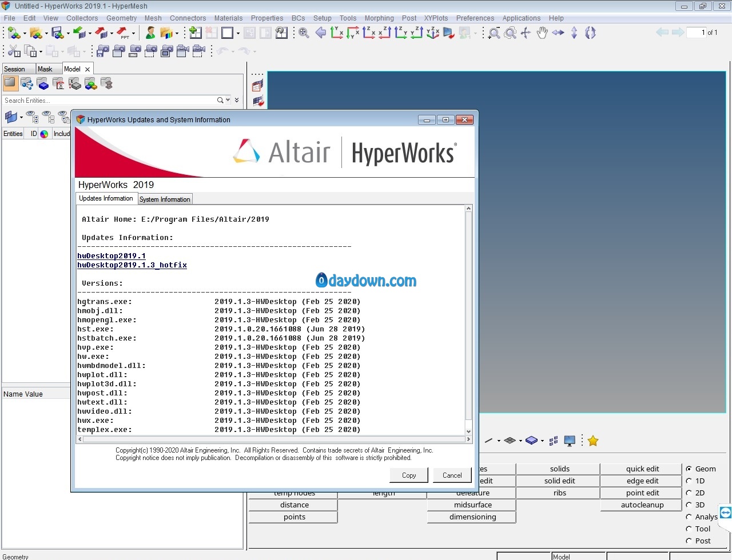
Task: Click the display monitor icon by the star
Action: [x=570, y=441]
